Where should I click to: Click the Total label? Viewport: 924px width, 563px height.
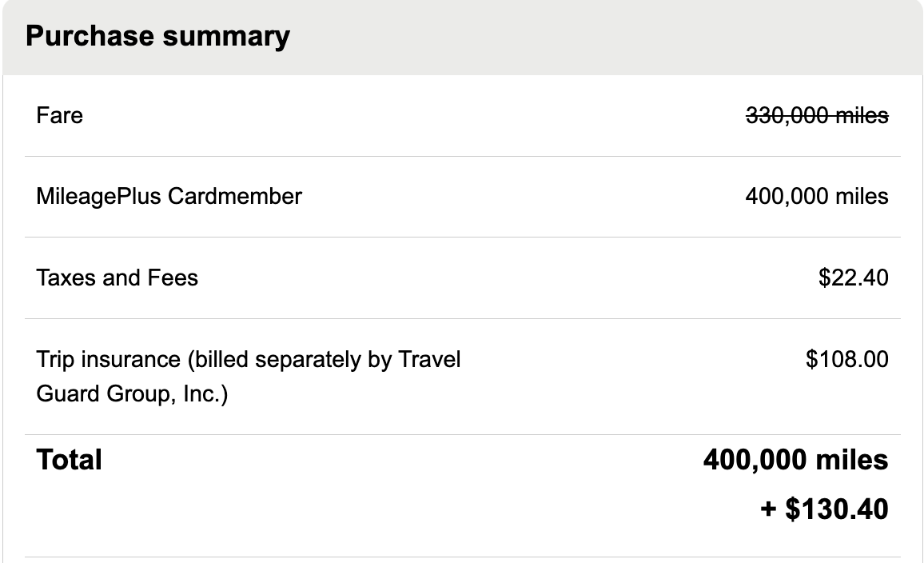[68, 460]
